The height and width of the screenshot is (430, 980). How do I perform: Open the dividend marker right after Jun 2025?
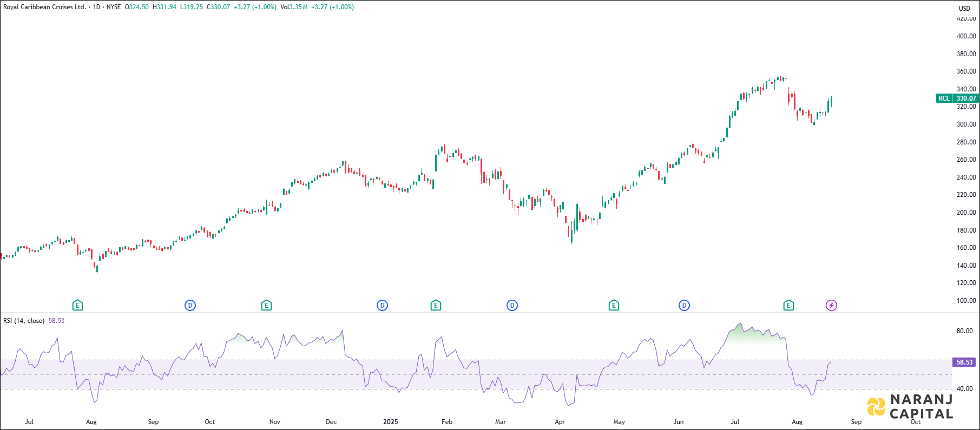point(684,306)
